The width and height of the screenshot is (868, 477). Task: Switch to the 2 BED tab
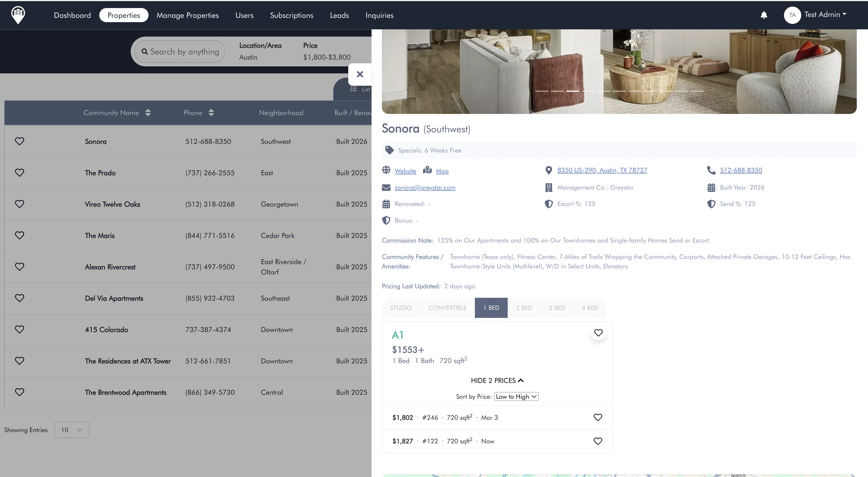pyautogui.click(x=524, y=308)
